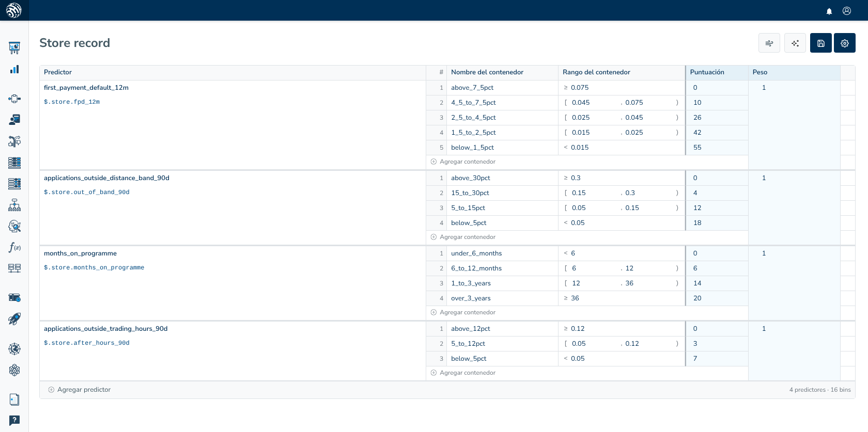
Task: Open the question mark help icon
Action: [14, 421]
